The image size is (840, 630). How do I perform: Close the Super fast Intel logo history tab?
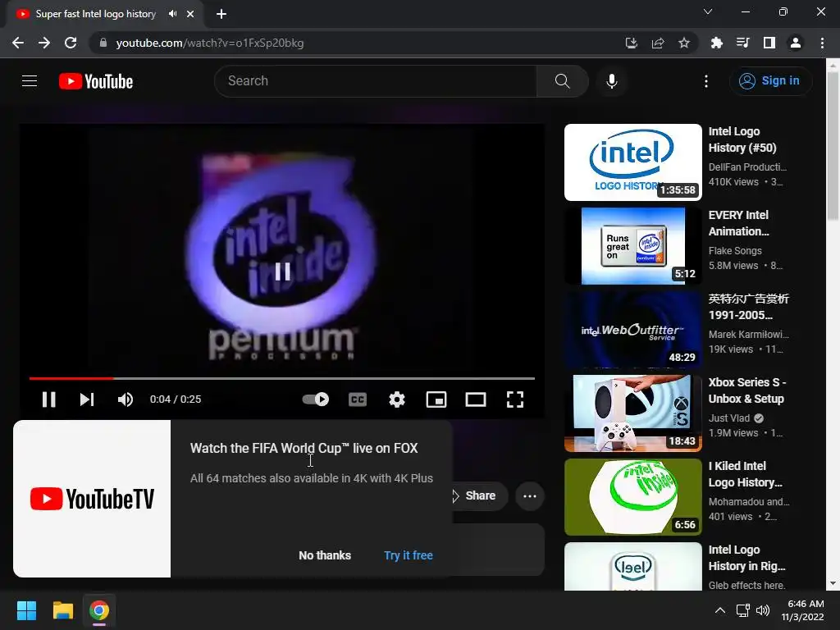coord(190,14)
